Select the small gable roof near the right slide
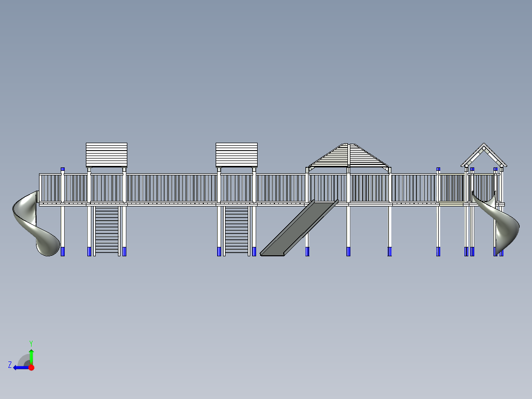 (x=484, y=155)
